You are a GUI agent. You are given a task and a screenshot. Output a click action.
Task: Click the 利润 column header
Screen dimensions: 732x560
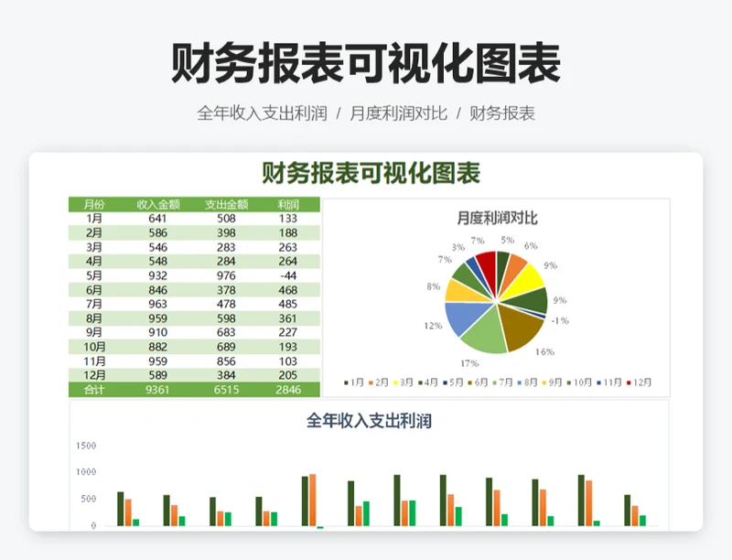(x=288, y=204)
